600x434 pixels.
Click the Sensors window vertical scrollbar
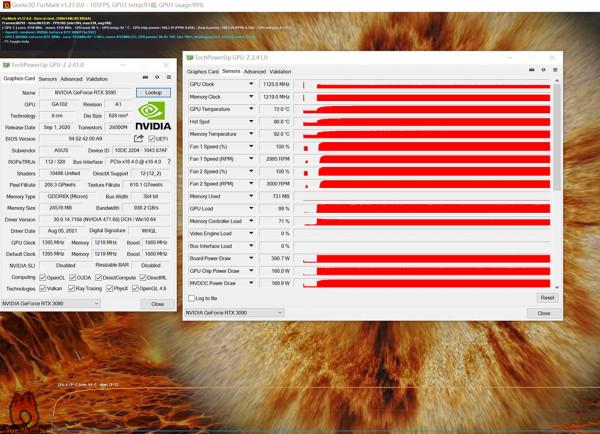coord(555,180)
